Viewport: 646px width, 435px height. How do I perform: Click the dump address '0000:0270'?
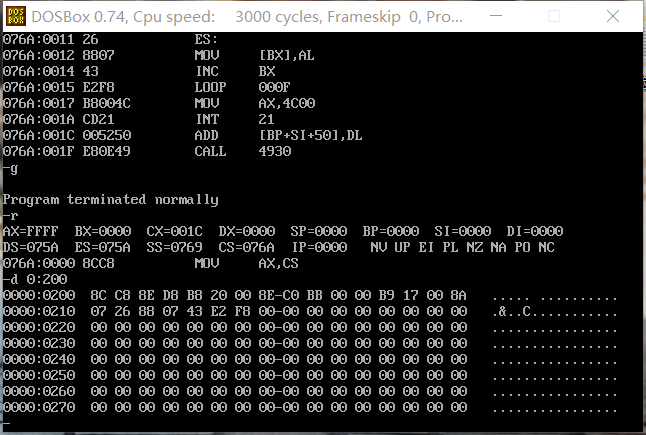coord(39,407)
